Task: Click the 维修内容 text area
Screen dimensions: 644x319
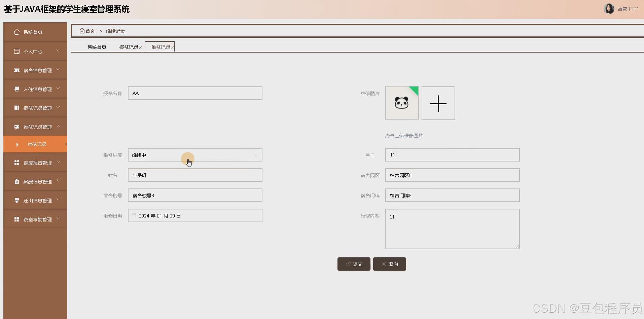Action: [453, 229]
